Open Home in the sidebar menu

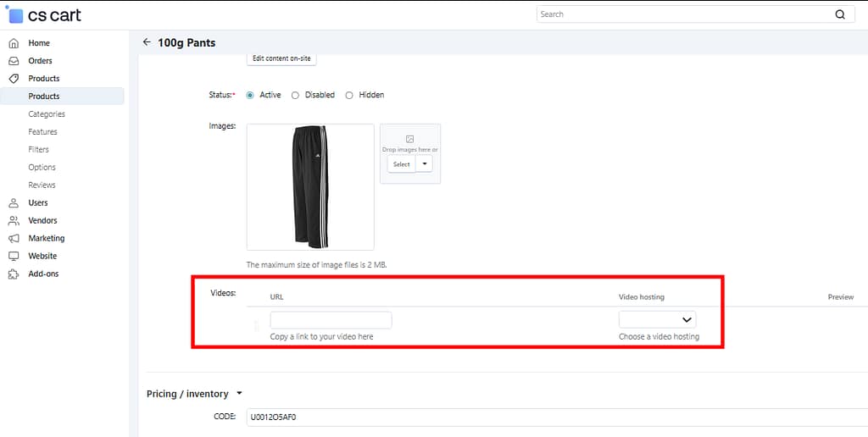[x=39, y=43]
